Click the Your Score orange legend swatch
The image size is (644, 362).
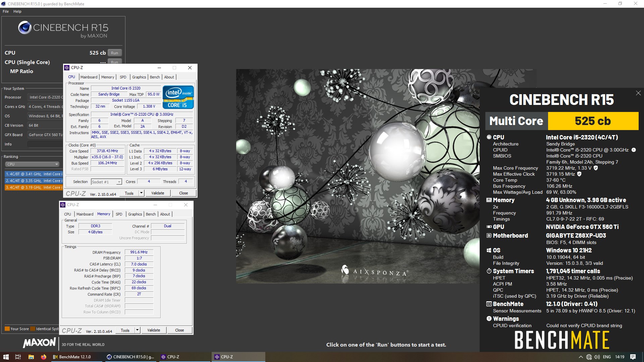[7, 329]
